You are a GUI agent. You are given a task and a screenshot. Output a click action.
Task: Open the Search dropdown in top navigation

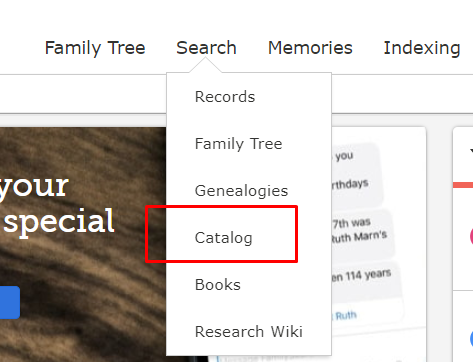pos(206,48)
